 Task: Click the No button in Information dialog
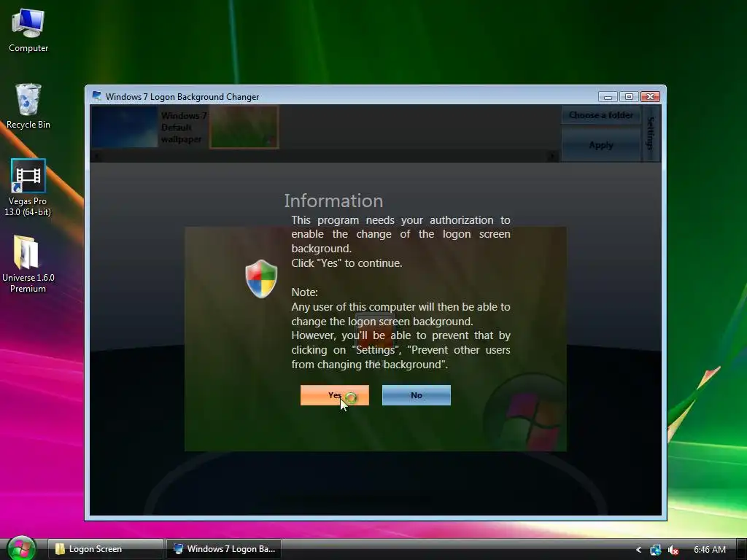click(x=417, y=395)
